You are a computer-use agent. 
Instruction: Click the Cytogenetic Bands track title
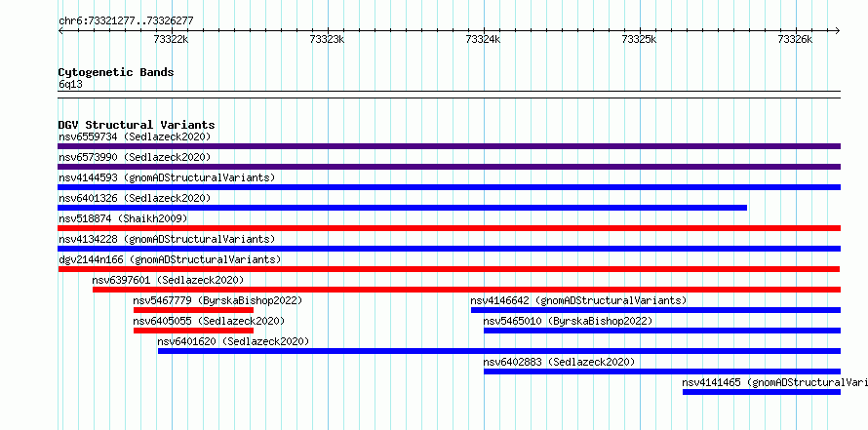tap(116, 72)
